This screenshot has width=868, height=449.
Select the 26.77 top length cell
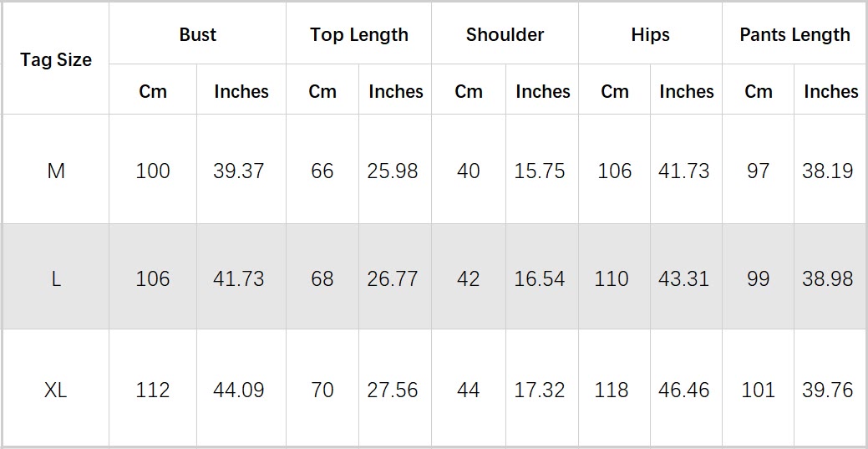(393, 278)
